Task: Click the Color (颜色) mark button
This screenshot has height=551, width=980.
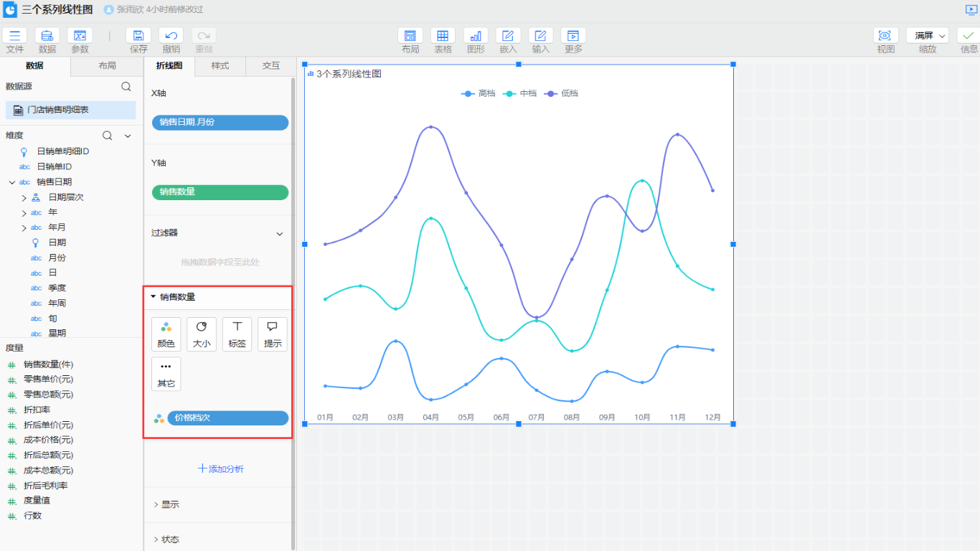Action: click(166, 334)
